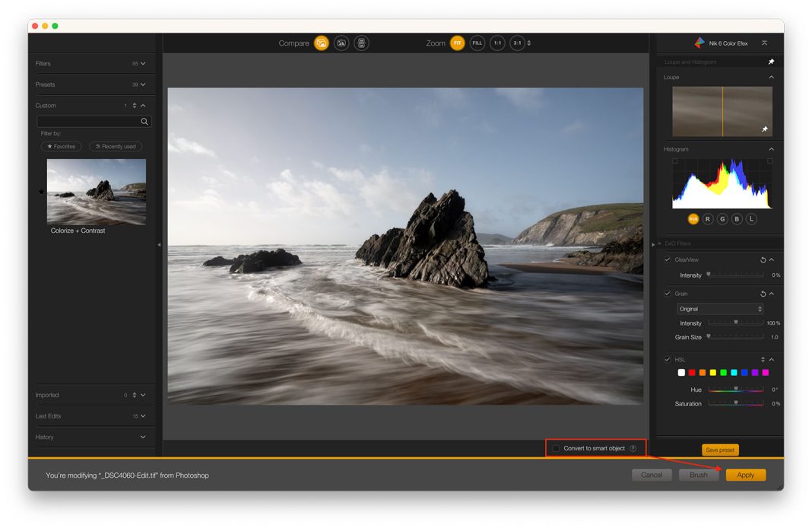812x528 pixels.
Task: Collapse the Grain section chevron
Action: click(x=771, y=294)
